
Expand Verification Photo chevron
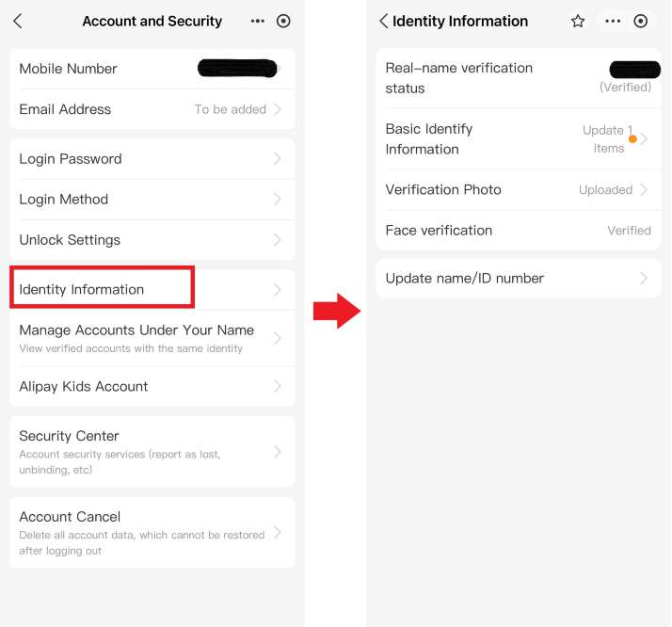pyautogui.click(x=644, y=189)
